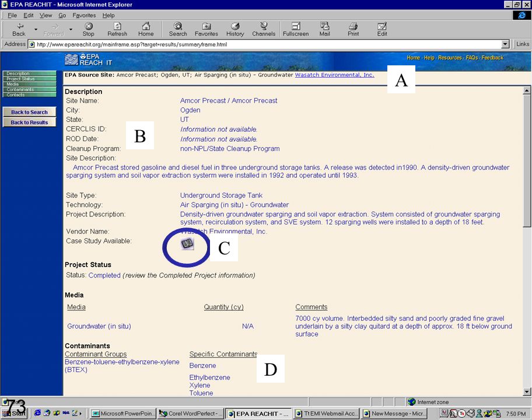Open the FAQs link in page header
Screen dimensions: 532x420
pos(472,58)
